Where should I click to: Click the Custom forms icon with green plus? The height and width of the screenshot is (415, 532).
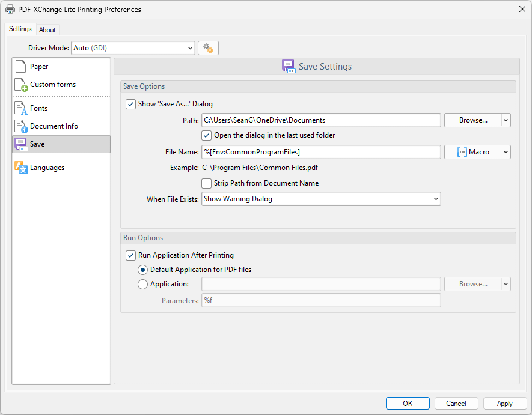[x=21, y=85]
